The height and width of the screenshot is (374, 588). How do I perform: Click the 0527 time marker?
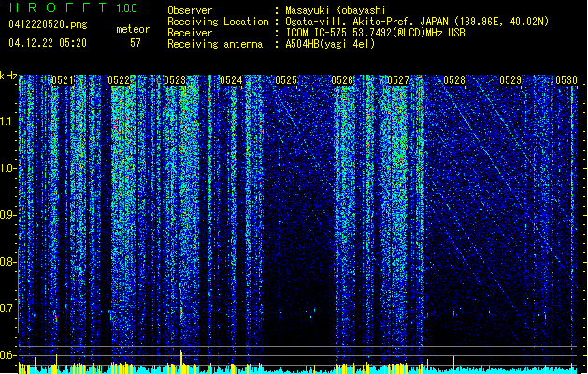[398, 80]
